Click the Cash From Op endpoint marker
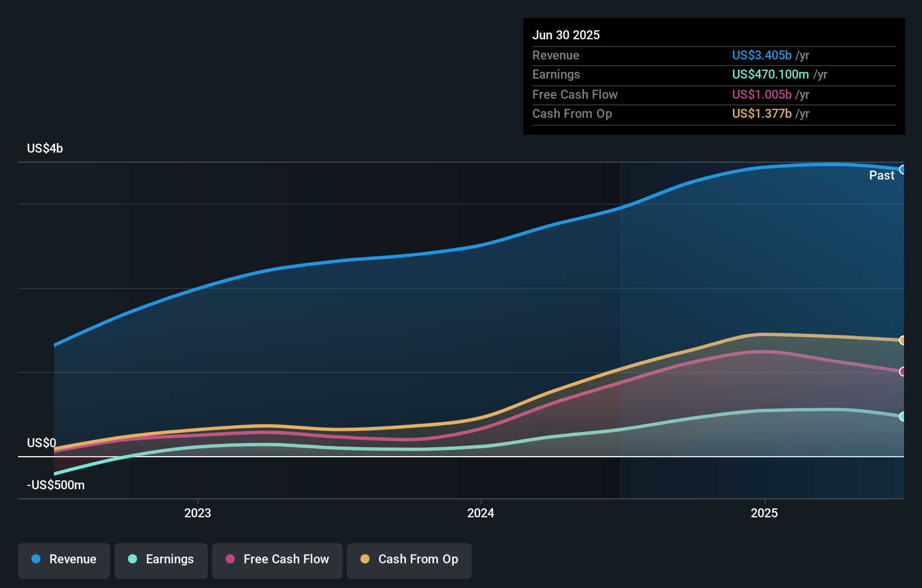Screen dimensions: 922x588 tap(903, 339)
